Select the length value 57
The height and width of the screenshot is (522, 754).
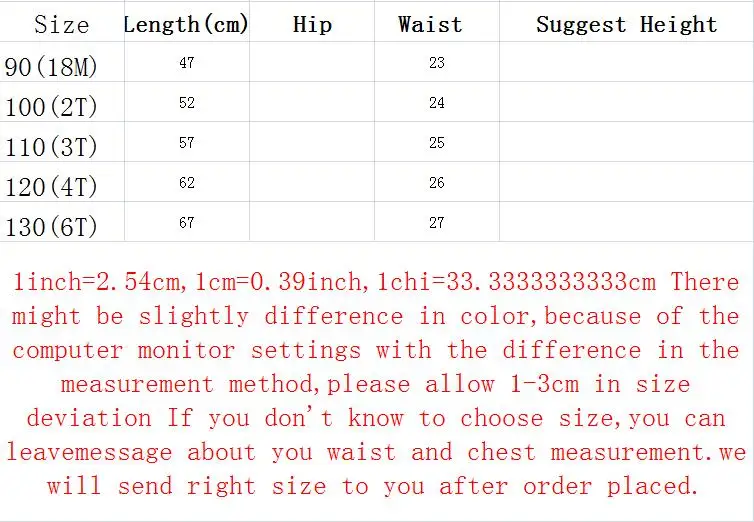(187, 142)
